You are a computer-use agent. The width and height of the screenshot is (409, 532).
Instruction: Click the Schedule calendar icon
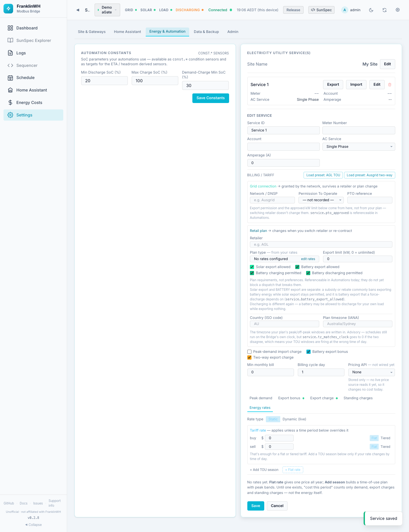(x=10, y=78)
